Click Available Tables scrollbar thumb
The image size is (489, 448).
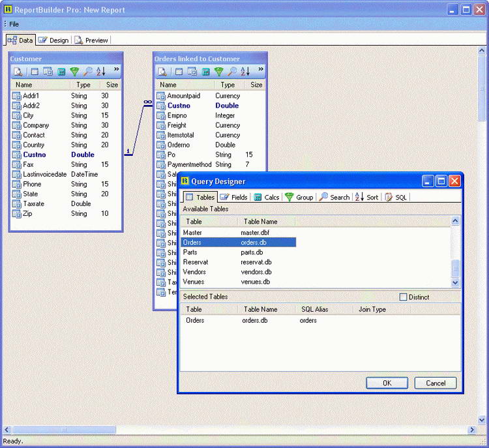tap(455, 268)
